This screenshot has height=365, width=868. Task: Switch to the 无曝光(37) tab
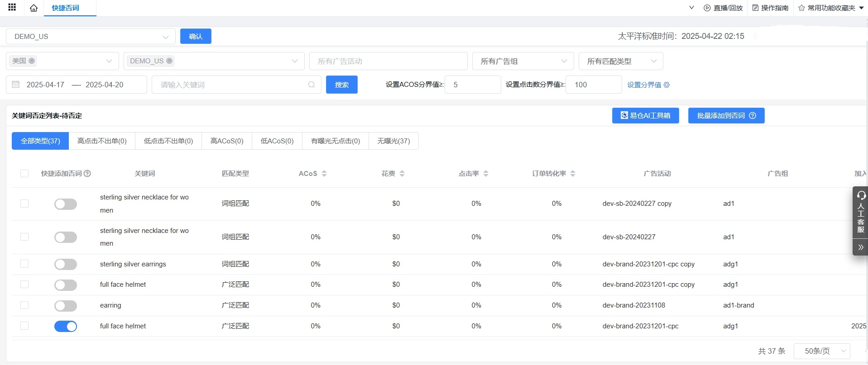pos(393,141)
